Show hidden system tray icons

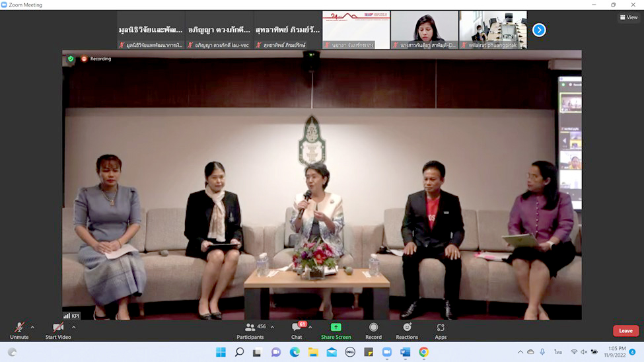(520, 352)
